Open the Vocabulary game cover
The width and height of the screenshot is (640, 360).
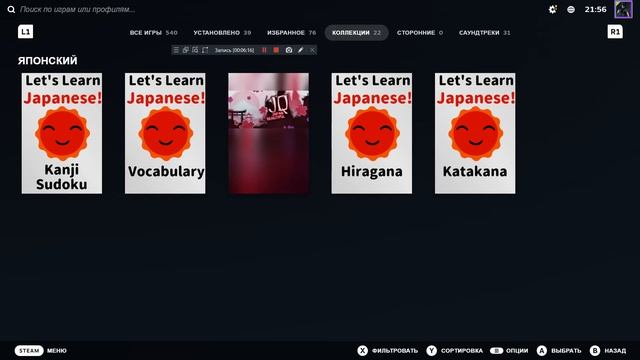(x=165, y=133)
